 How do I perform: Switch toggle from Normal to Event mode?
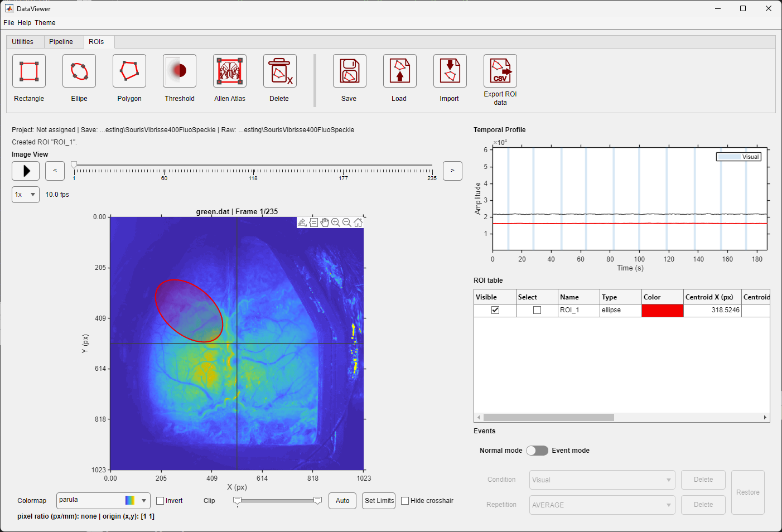click(537, 451)
